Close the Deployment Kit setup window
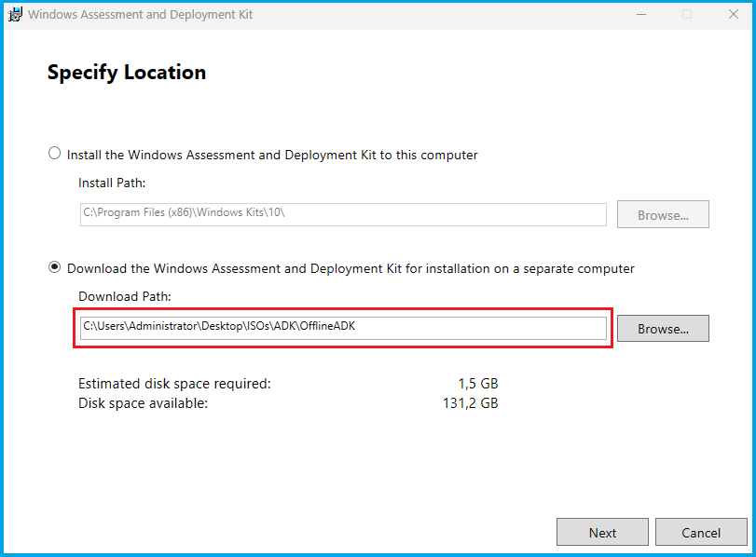 pos(731,15)
